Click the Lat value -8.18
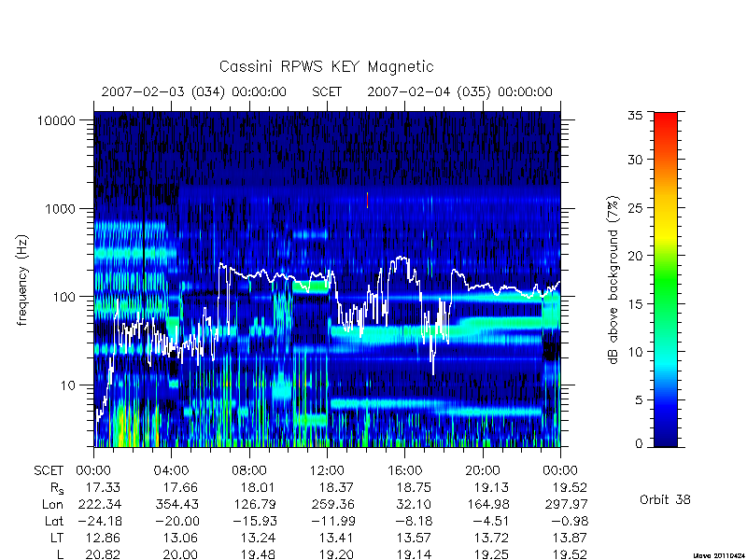 414,522
